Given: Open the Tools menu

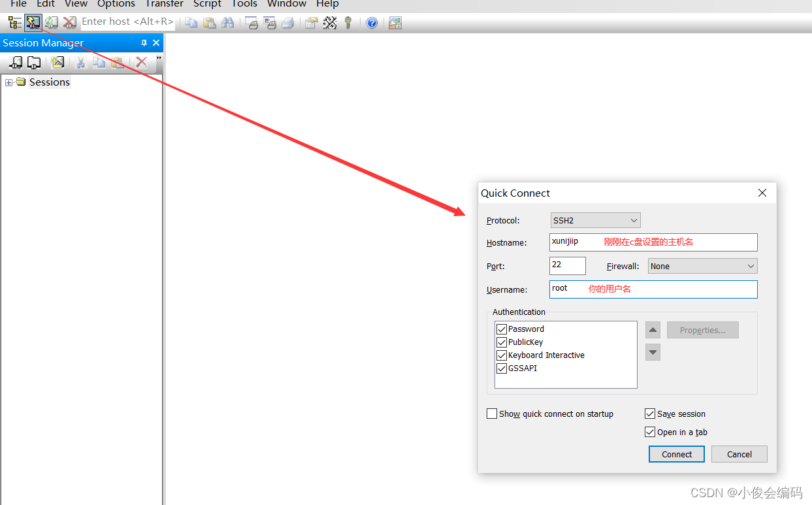Looking at the screenshot, I should pyautogui.click(x=244, y=4).
